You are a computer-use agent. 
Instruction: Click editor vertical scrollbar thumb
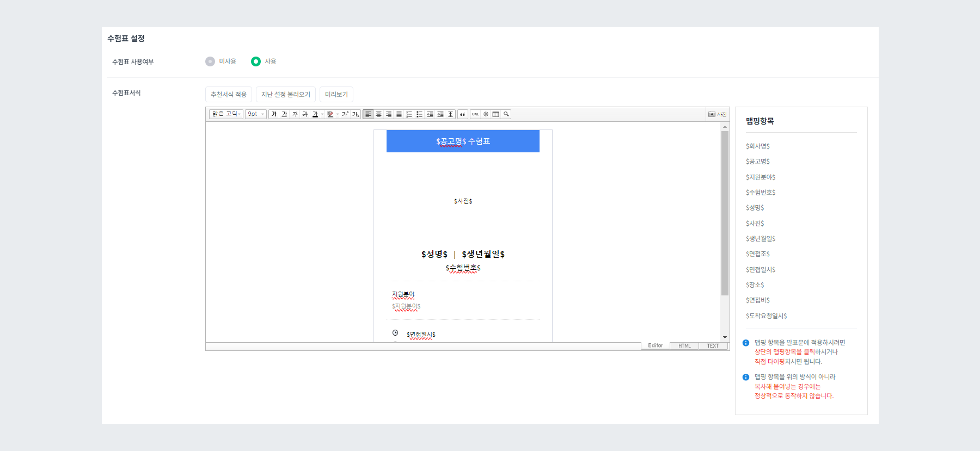pos(725,213)
